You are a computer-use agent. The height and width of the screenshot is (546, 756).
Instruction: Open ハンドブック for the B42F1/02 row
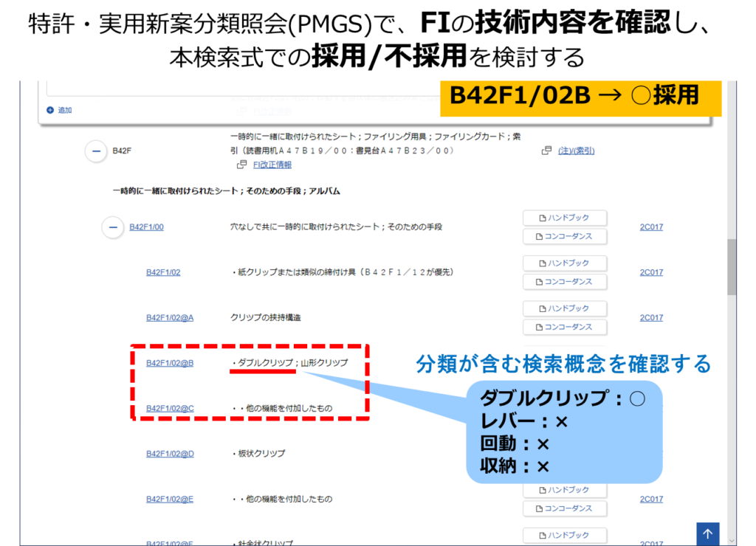click(x=565, y=263)
